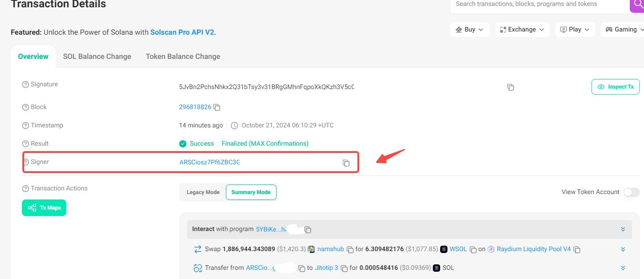This screenshot has height=279, width=644.
Task: Copy block number 296818826
Action: coord(217,107)
